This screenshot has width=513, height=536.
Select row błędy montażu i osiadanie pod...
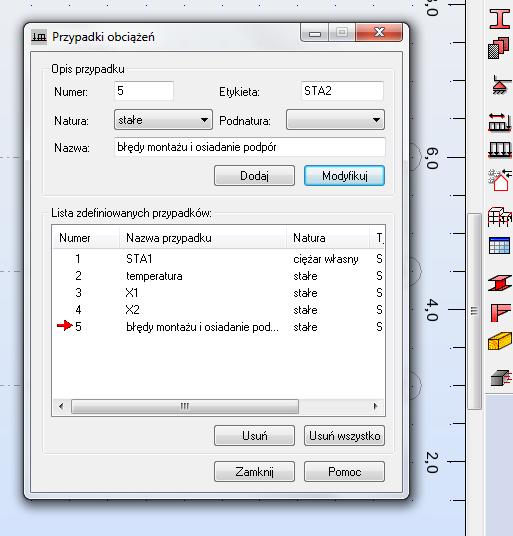tap(219, 327)
